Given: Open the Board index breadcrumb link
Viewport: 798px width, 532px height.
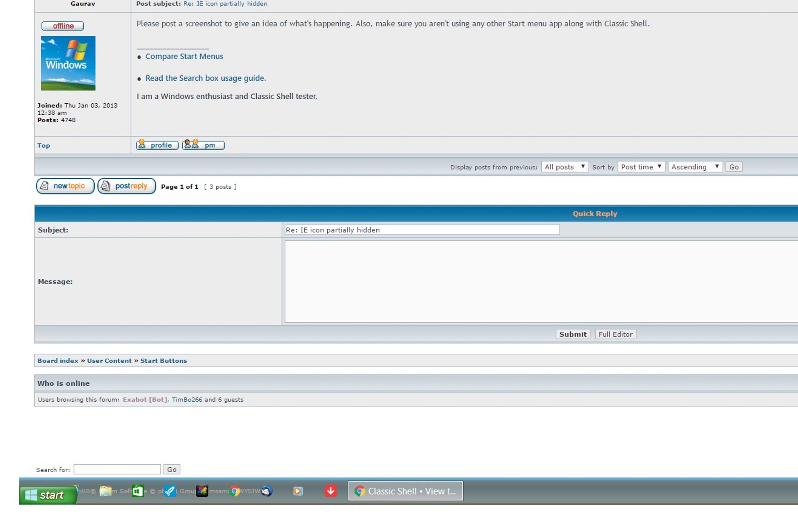Looking at the screenshot, I should pyautogui.click(x=58, y=361).
